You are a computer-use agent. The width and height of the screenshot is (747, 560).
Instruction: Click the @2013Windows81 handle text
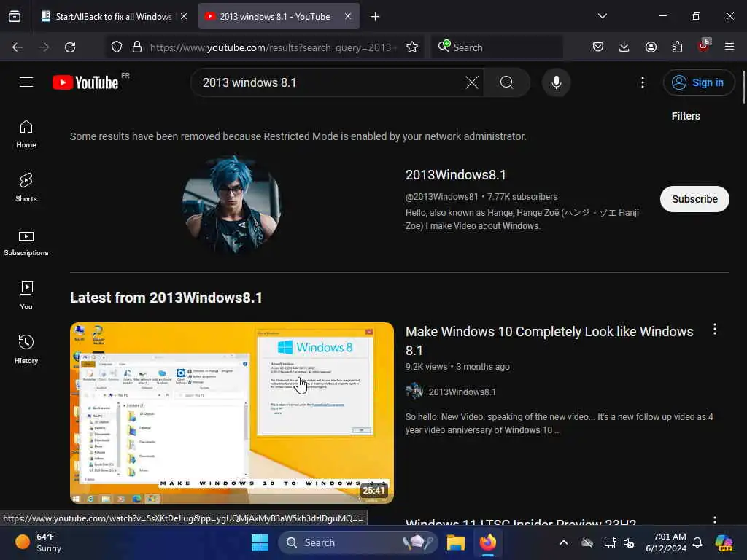441,197
